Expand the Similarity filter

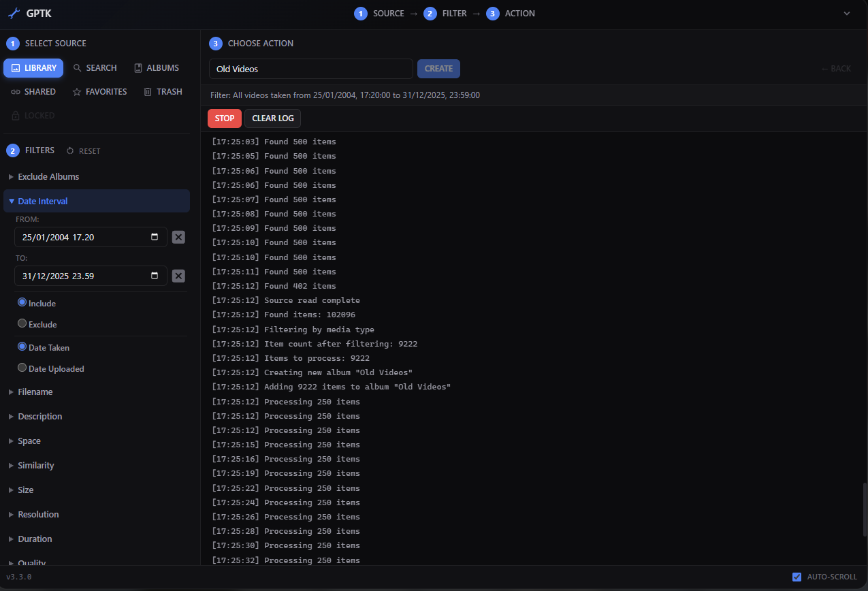pyautogui.click(x=97, y=465)
